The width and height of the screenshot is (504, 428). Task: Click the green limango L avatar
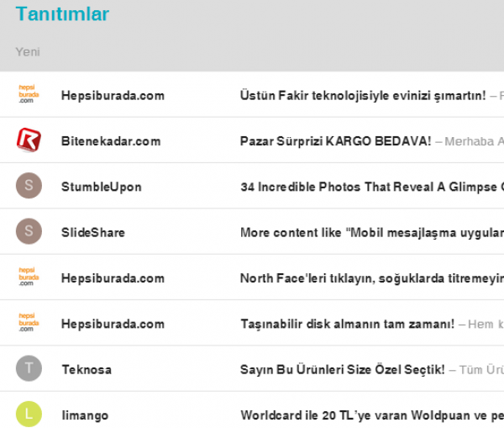click(x=29, y=414)
